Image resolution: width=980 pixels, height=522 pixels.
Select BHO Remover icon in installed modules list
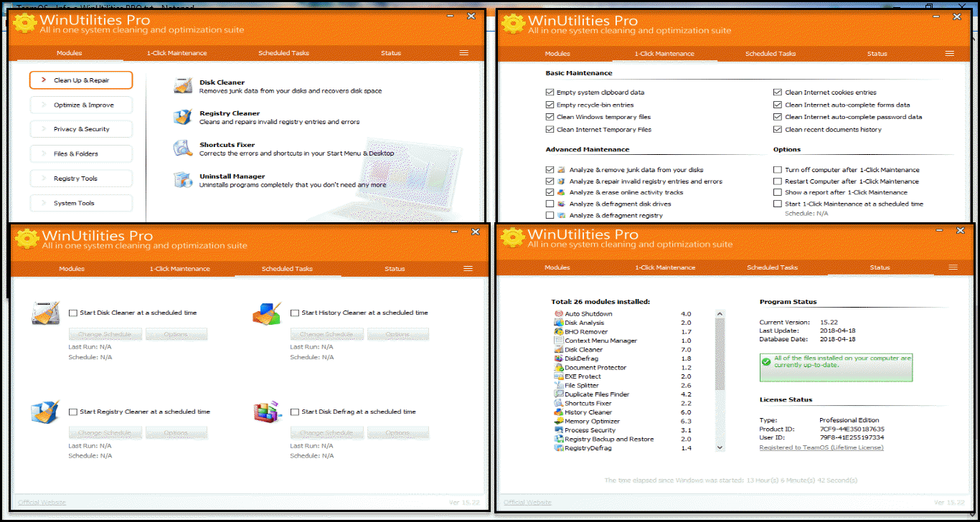point(559,332)
